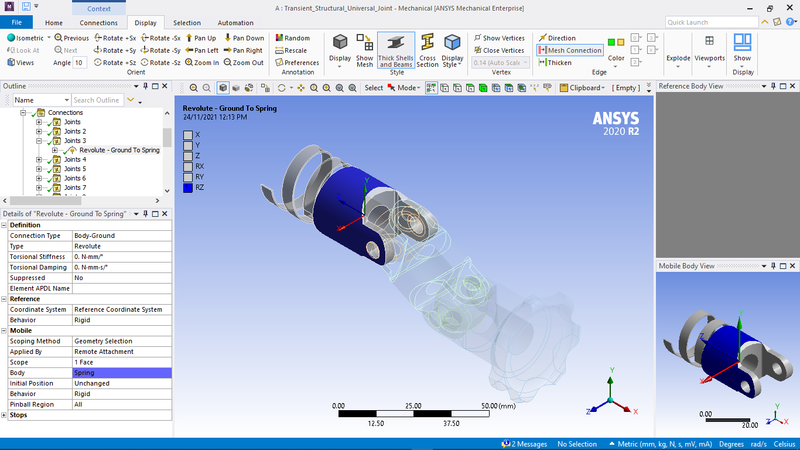Open the File menu

16,22
